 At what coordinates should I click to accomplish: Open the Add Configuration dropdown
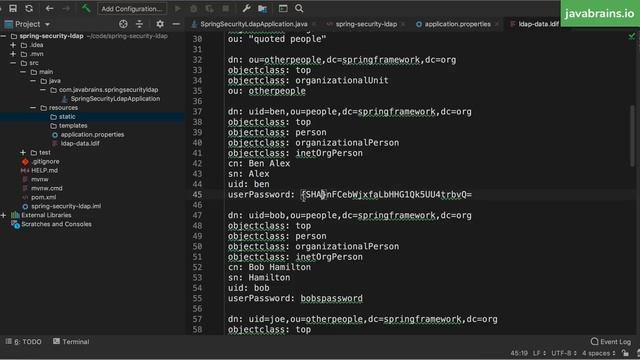pyautogui.click(x=131, y=9)
